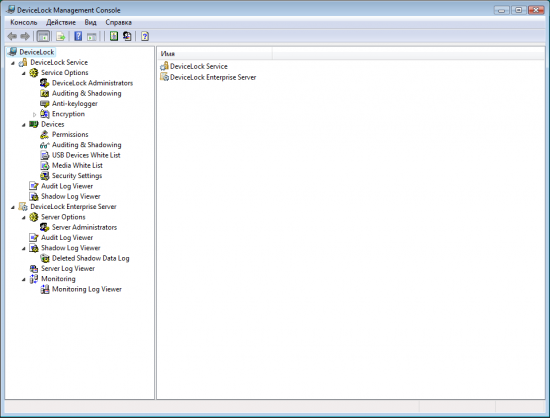Click the Server Log Viewer icon

[34, 269]
